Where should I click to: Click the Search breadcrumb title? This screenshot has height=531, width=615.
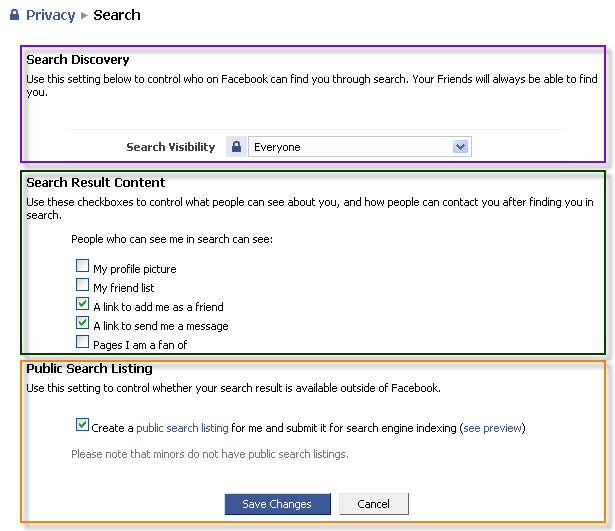(x=117, y=15)
